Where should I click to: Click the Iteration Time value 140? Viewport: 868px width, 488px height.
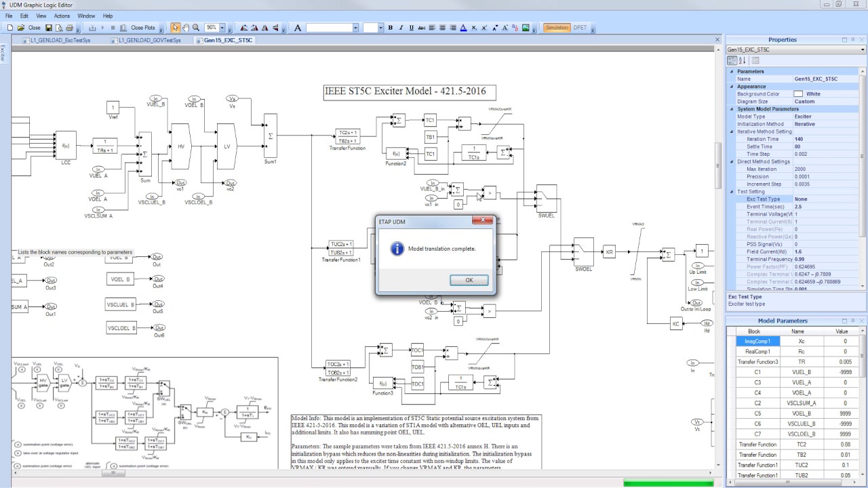[x=827, y=139]
